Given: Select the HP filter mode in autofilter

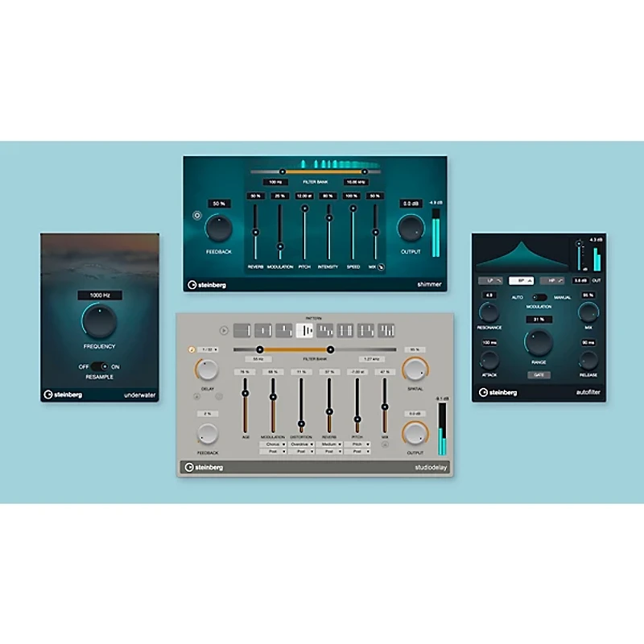Looking at the screenshot, I should [551, 281].
